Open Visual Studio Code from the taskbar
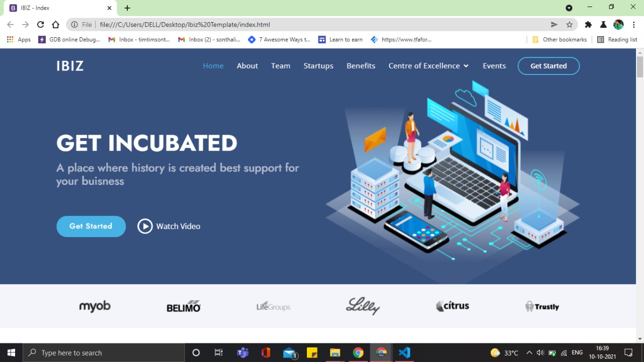 point(405,352)
